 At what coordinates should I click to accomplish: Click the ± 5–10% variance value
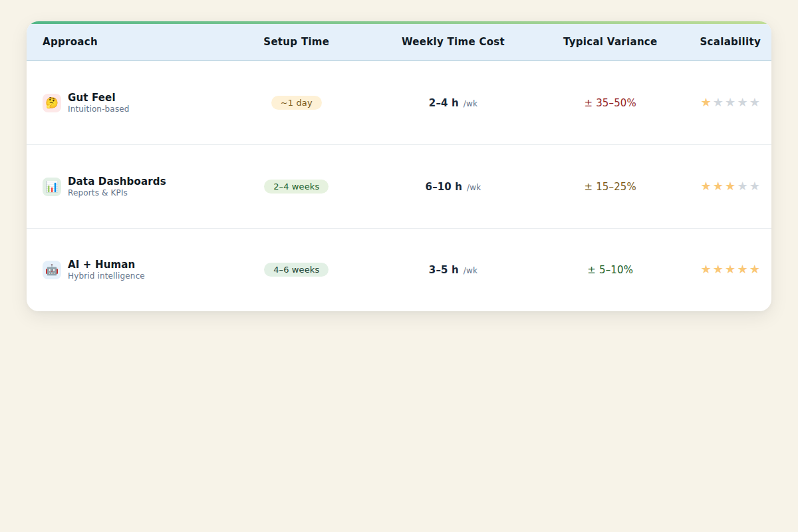(610, 270)
